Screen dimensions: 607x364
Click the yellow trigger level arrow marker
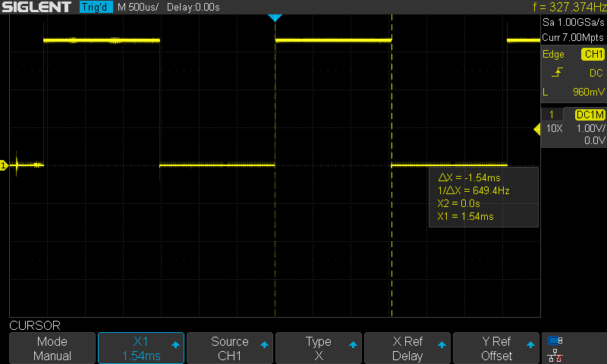[x=537, y=129]
